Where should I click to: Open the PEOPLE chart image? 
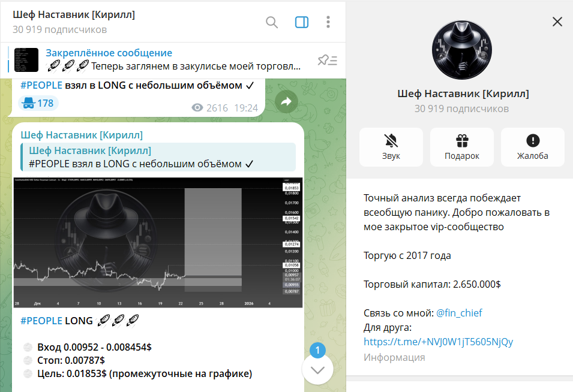pos(158,243)
